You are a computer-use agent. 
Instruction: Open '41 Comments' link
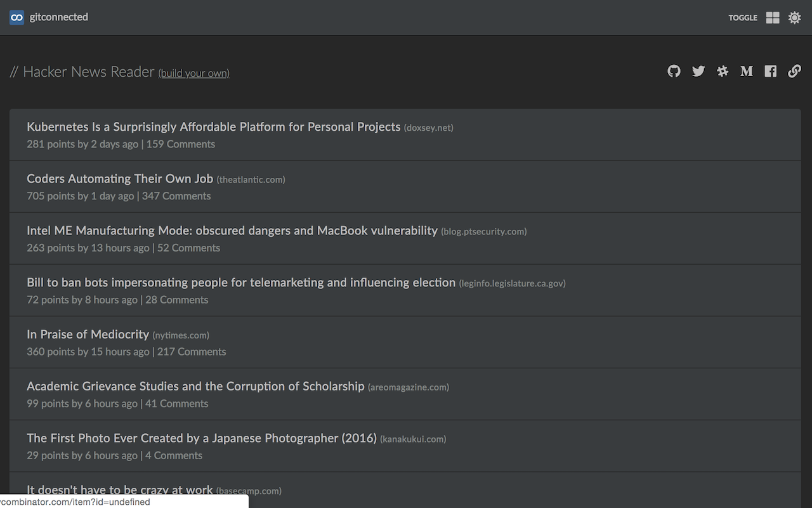pyautogui.click(x=177, y=404)
